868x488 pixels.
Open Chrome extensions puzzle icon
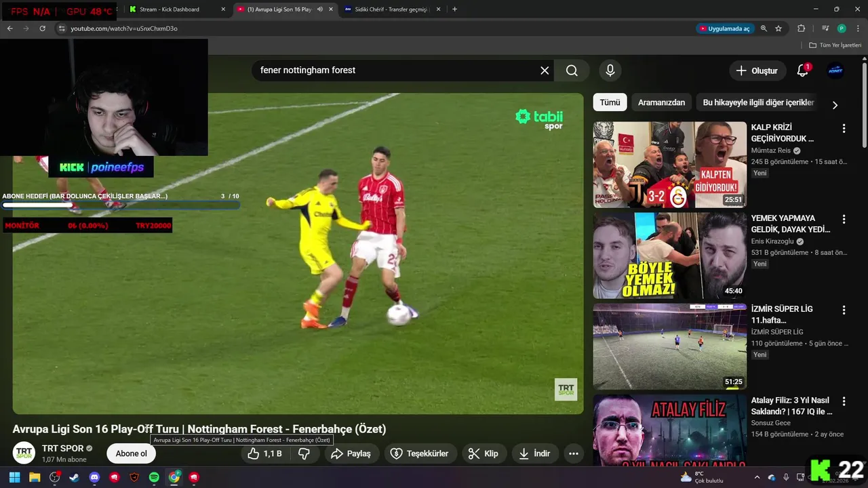tap(802, 28)
